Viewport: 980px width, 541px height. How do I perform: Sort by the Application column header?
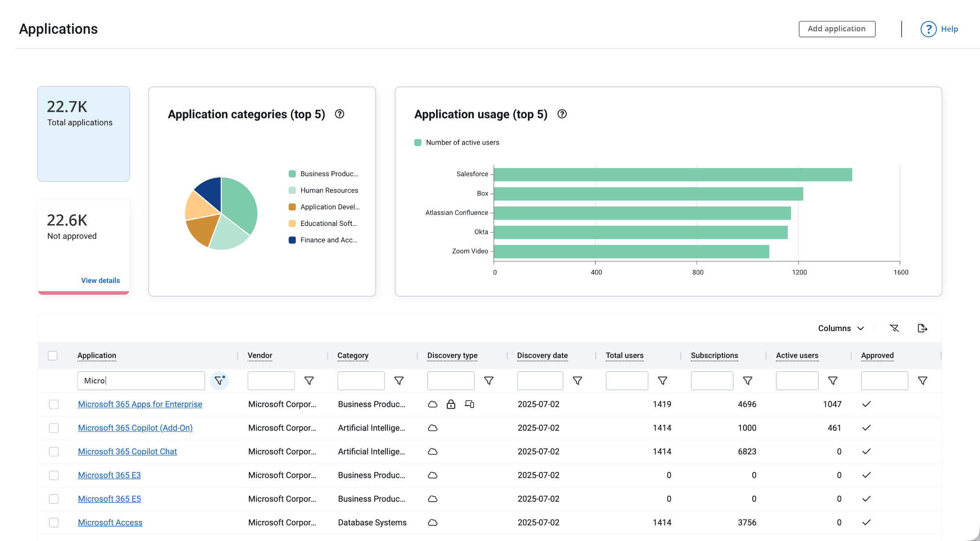(x=97, y=356)
